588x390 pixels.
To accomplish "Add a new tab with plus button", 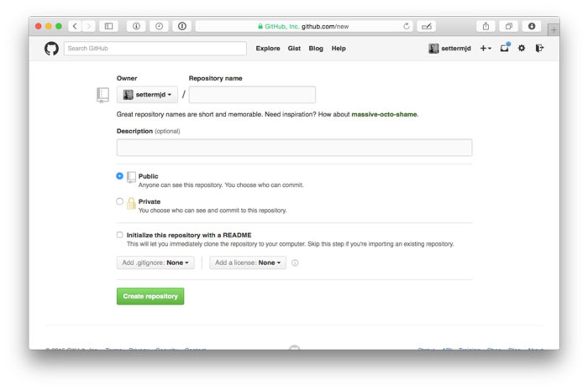I will pyautogui.click(x=554, y=30).
